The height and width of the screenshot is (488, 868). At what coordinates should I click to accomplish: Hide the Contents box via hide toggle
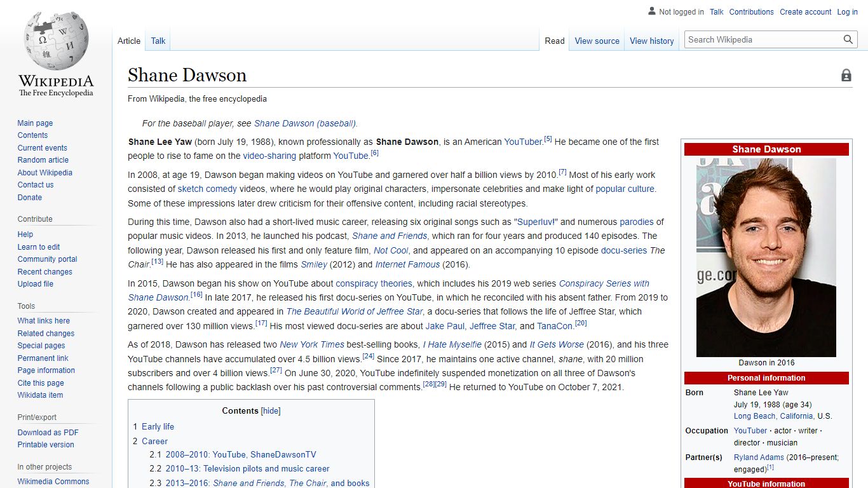tap(271, 410)
